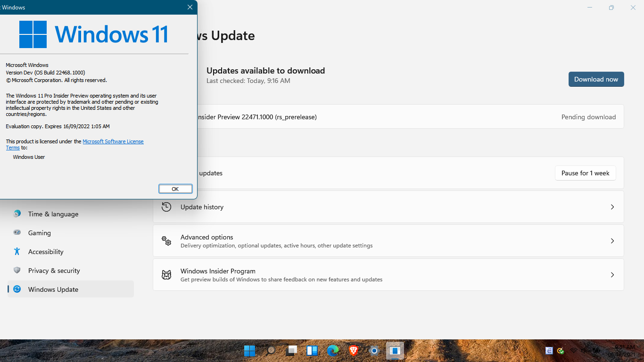Click the Wi-Fi network tray icon
This screenshot has width=644, height=362.
(x=574, y=351)
